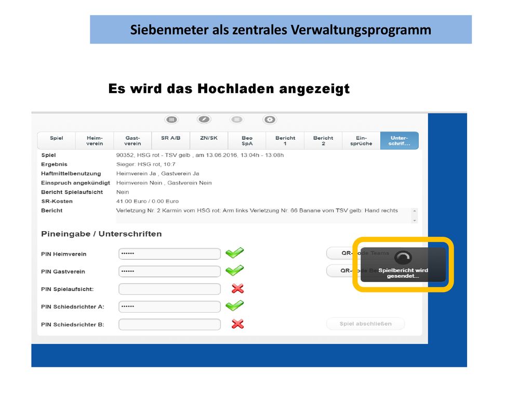Select the Unterschrif... tab
The width and height of the screenshot is (532, 399).
(x=400, y=140)
